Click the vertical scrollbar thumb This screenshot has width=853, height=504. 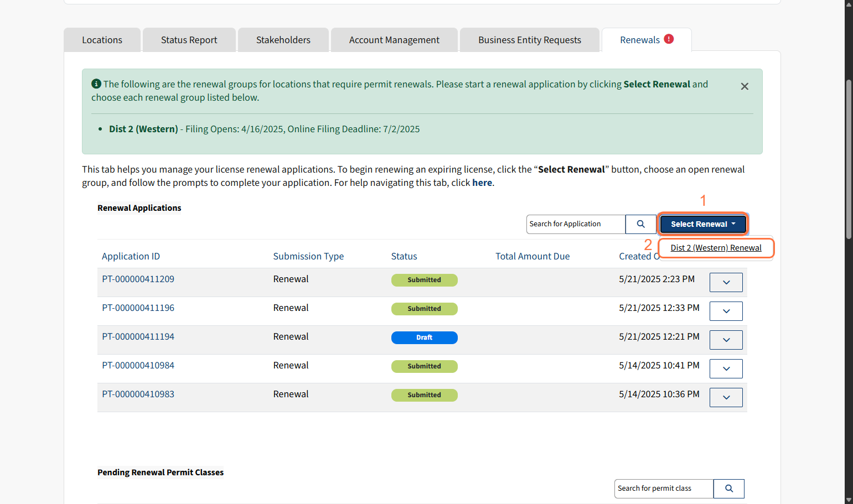click(x=849, y=159)
